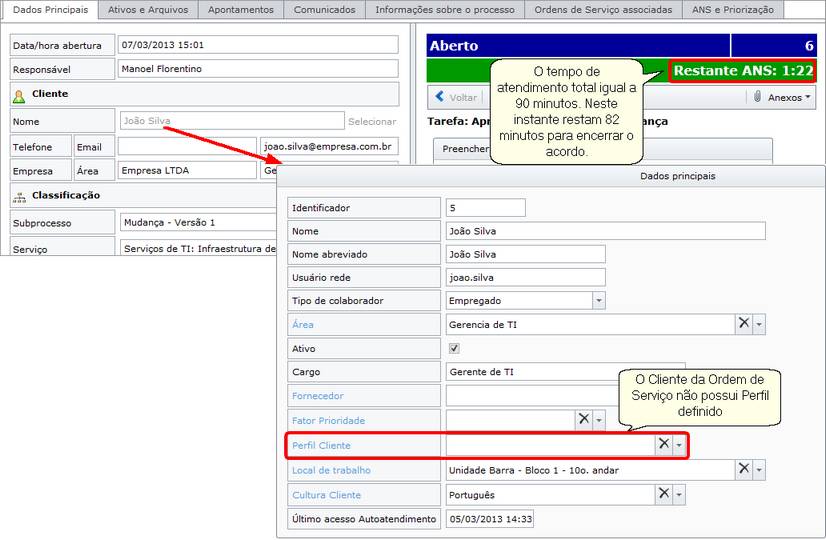The height and width of the screenshot is (540, 826).
Task: Click the Selecionar client link
Action: [x=372, y=121]
